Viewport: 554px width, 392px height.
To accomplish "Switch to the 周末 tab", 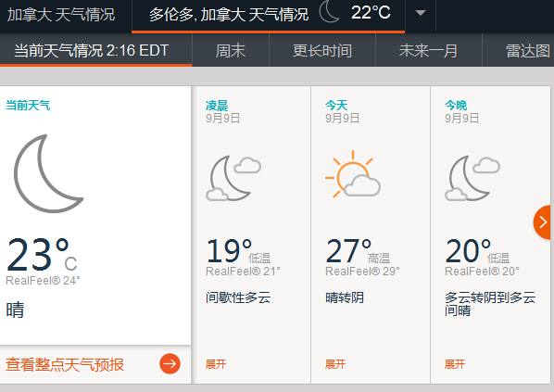I will (x=231, y=50).
